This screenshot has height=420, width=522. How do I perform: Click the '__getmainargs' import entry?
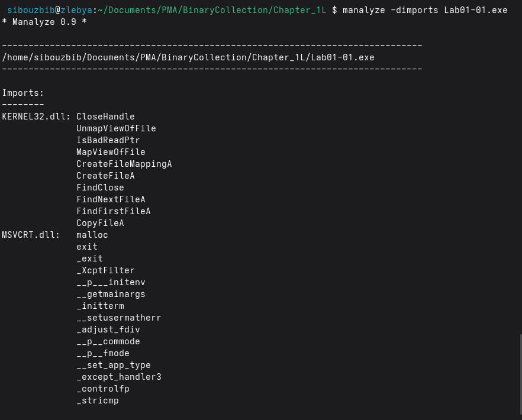click(x=111, y=294)
